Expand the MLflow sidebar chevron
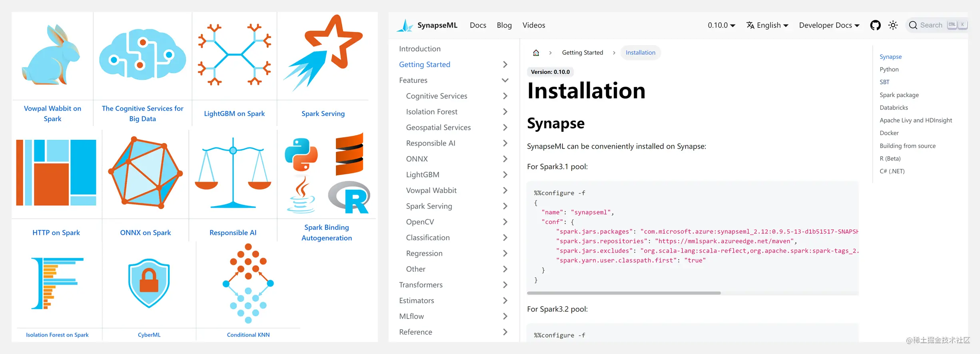 (505, 316)
